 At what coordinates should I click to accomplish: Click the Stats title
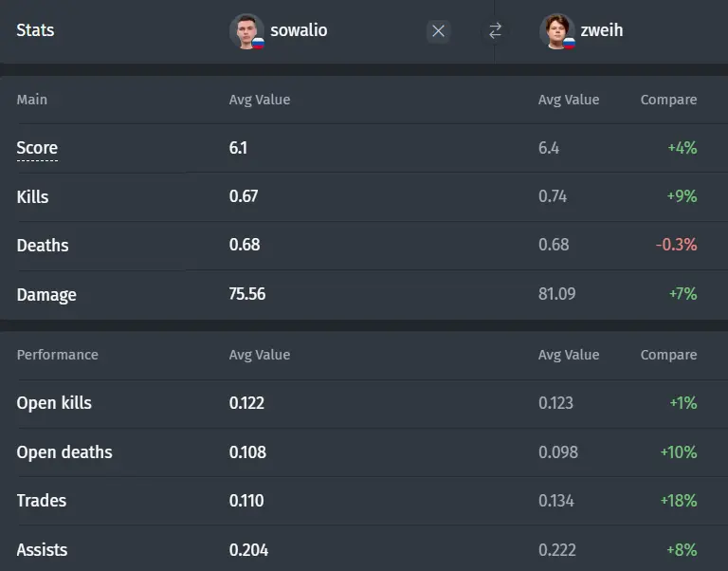point(35,30)
